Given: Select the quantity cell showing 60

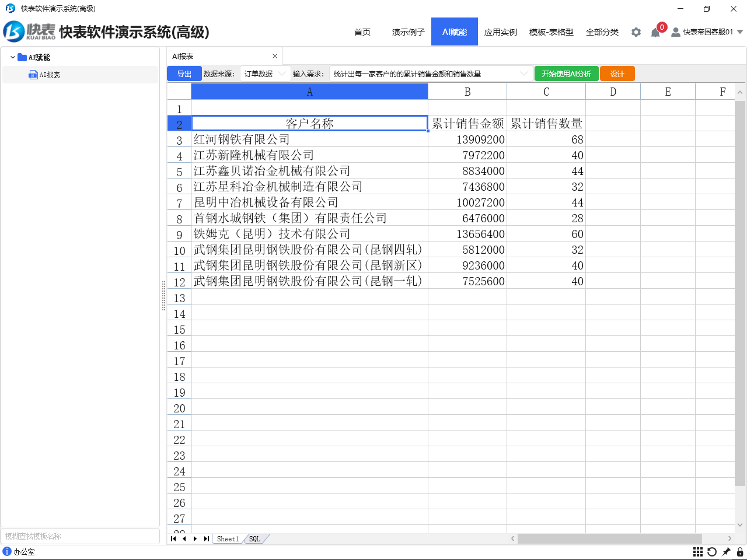Looking at the screenshot, I should tap(546, 234).
